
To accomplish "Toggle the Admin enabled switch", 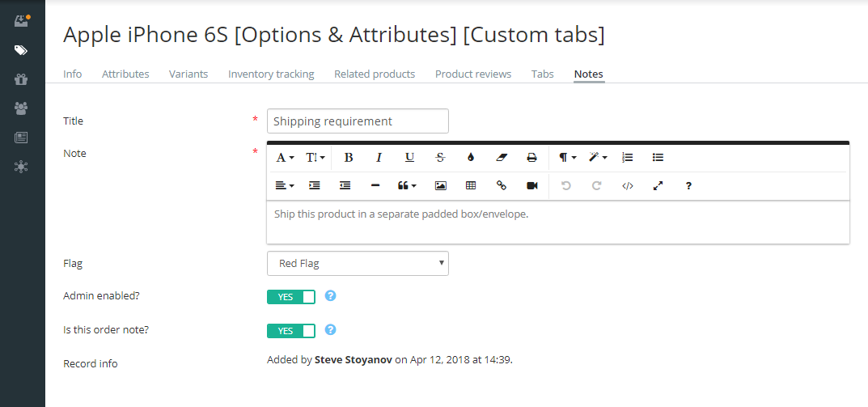I will point(291,297).
